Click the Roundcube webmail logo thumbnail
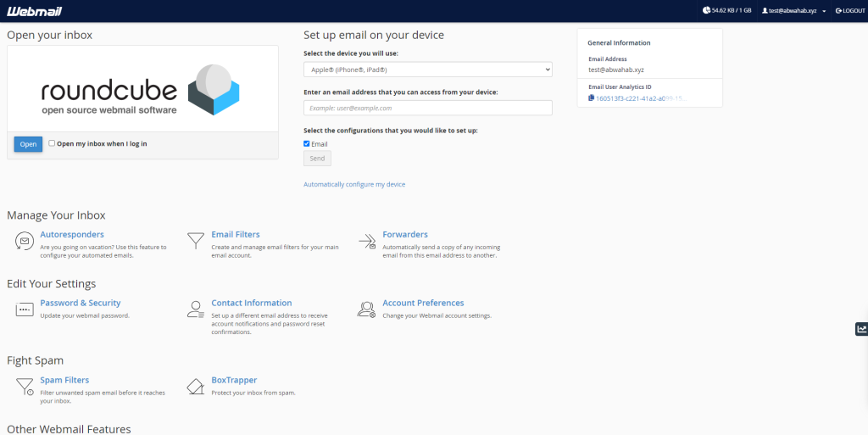This screenshot has height=435, width=868. [x=142, y=89]
